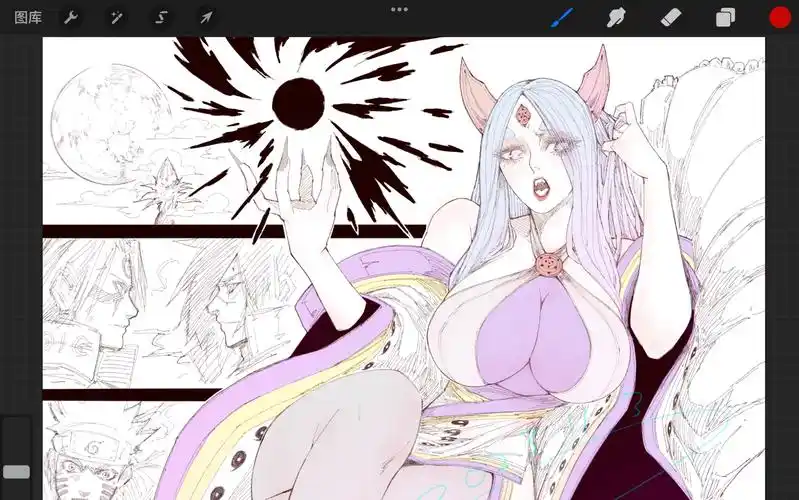Open the 图库 gallery
The image size is (799, 500).
(x=28, y=18)
